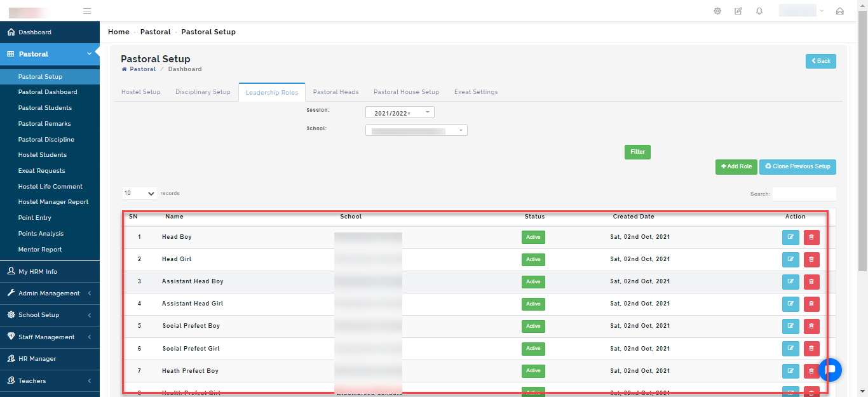Delete the Head Girl role
This screenshot has height=397, width=868.
[811, 259]
